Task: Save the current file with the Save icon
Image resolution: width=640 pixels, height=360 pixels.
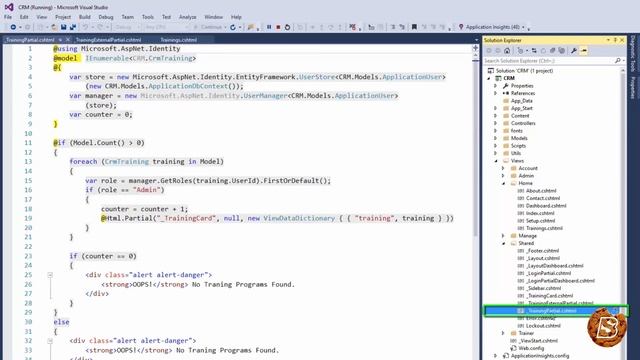Action: click(x=64, y=27)
